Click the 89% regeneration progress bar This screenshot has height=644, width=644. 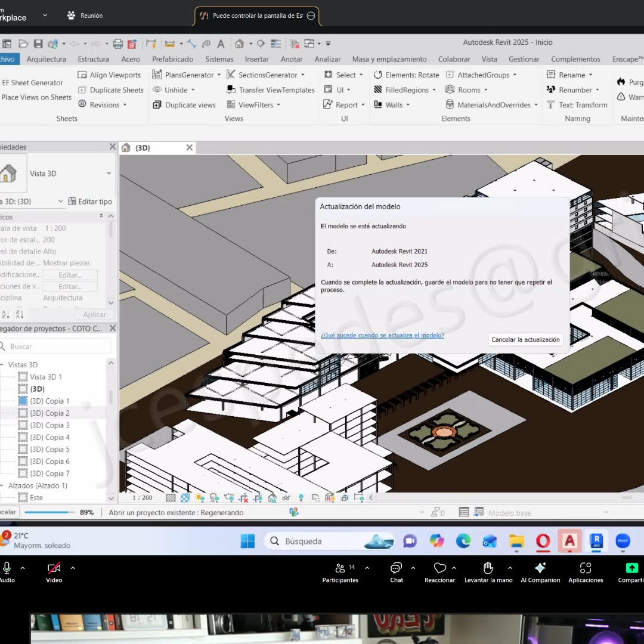[49, 512]
